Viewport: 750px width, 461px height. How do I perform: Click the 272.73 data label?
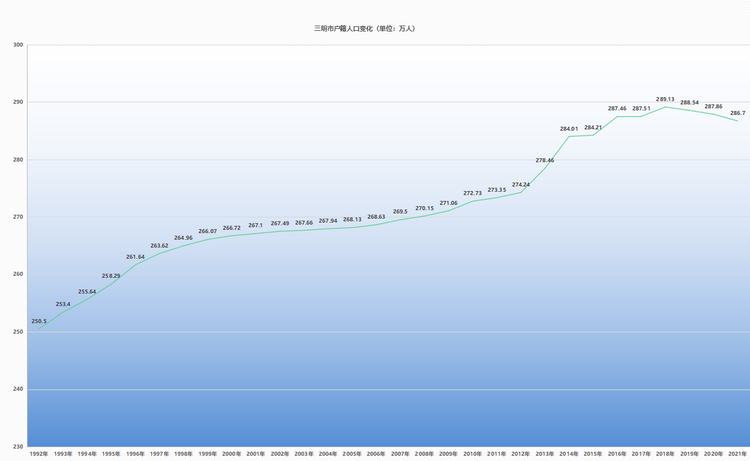tap(472, 193)
